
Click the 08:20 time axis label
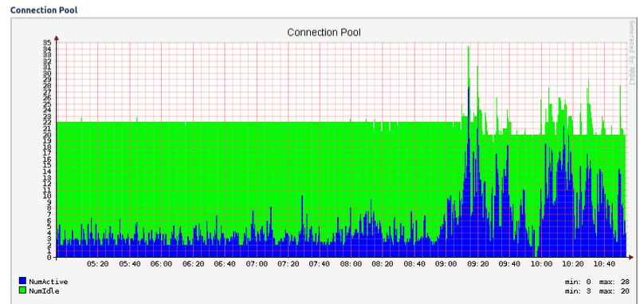pos(383,263)
